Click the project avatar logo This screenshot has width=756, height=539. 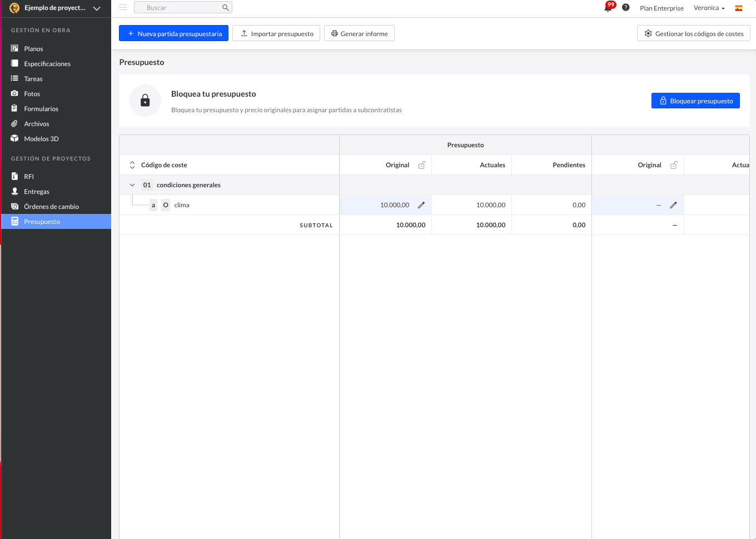(14, 8)
